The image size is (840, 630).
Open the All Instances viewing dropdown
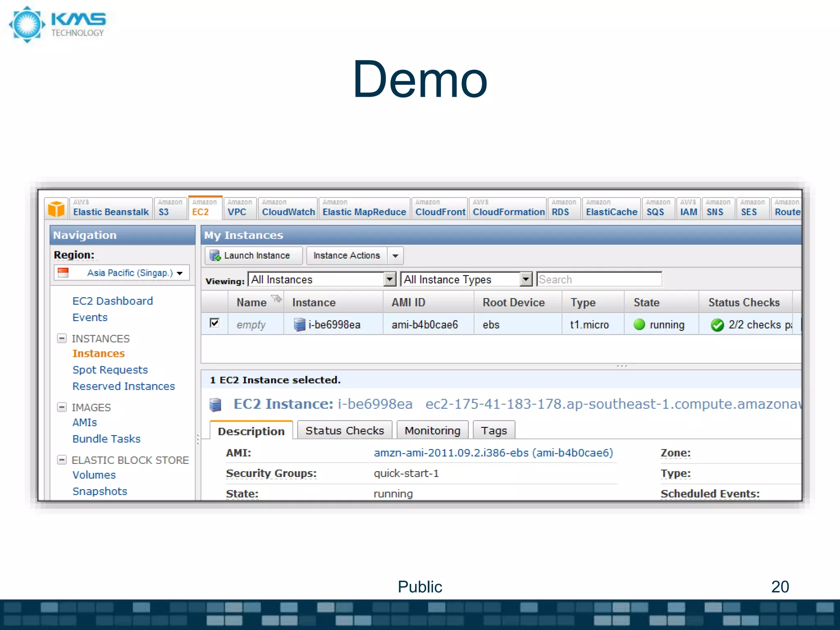click(322, 279)
